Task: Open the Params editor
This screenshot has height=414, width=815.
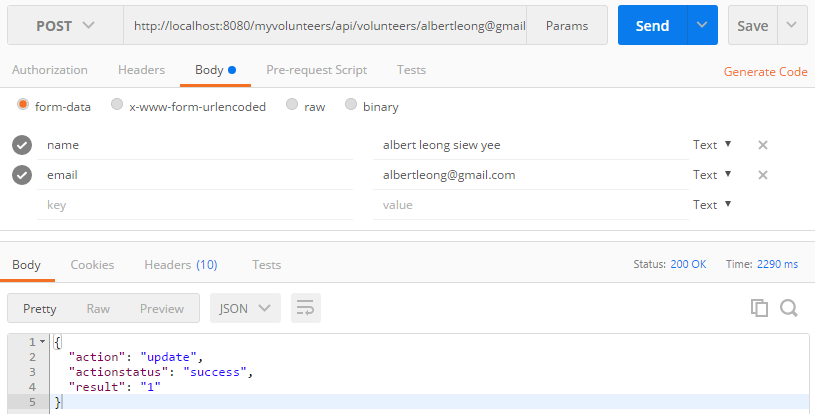Action: (x=567, y=25)
